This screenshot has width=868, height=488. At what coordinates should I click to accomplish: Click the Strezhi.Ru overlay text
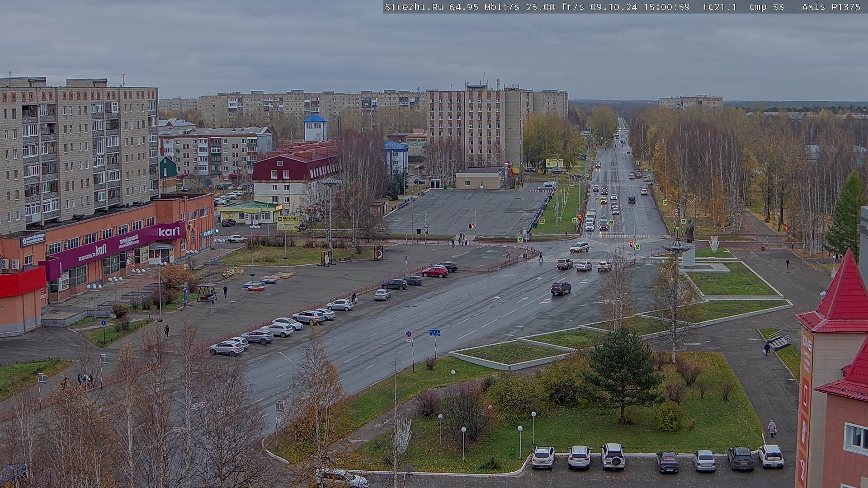414,7
